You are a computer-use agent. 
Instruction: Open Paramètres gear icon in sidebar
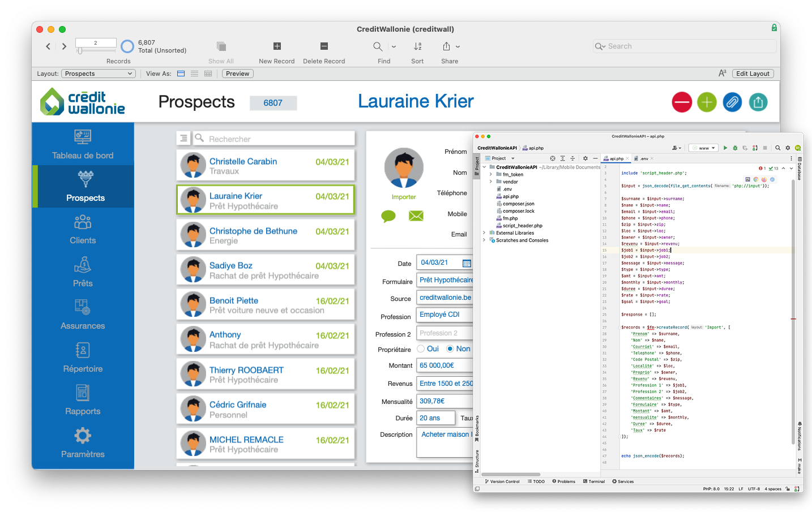[83, 436]
